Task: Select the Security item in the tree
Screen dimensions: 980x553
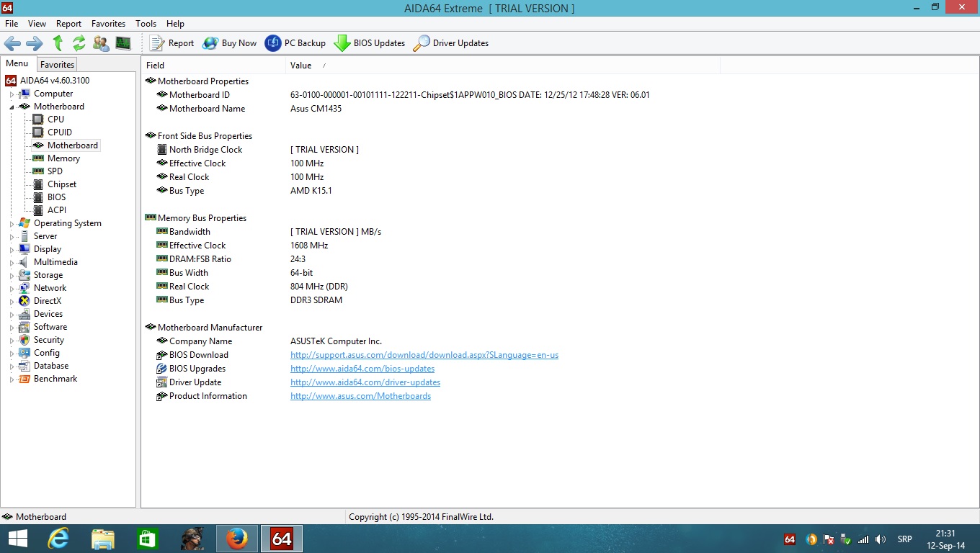Action: [49, 340]
